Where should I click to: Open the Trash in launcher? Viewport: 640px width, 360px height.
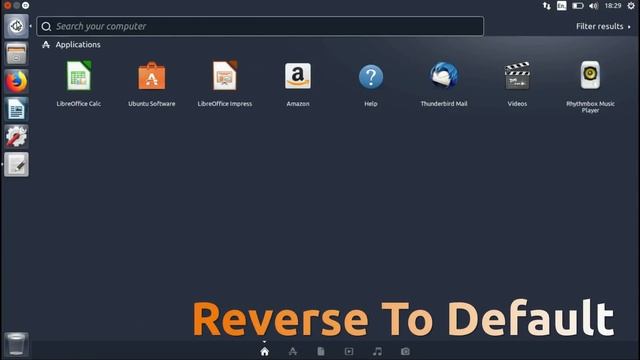pos(16,344)
